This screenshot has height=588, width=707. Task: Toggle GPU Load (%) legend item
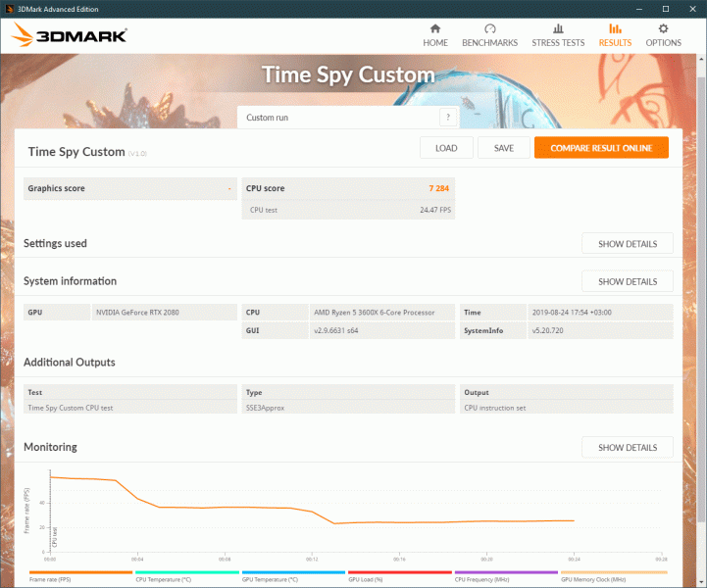coord(399,576)
